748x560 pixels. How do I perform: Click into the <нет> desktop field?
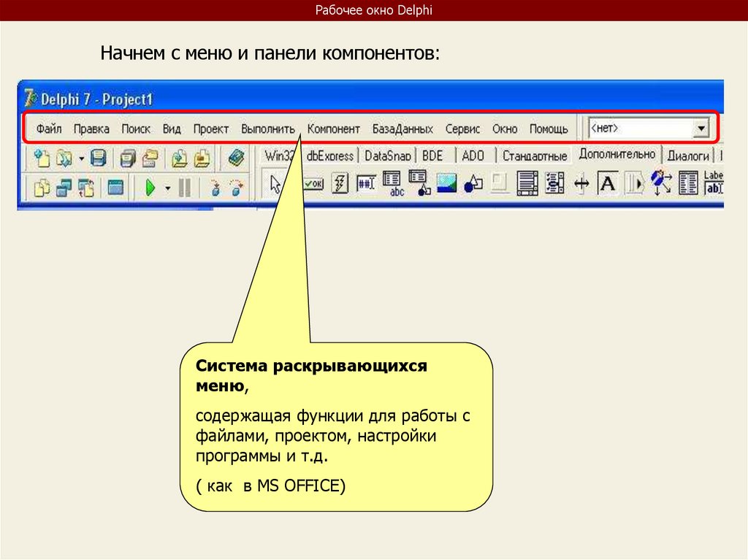(641, 128)
